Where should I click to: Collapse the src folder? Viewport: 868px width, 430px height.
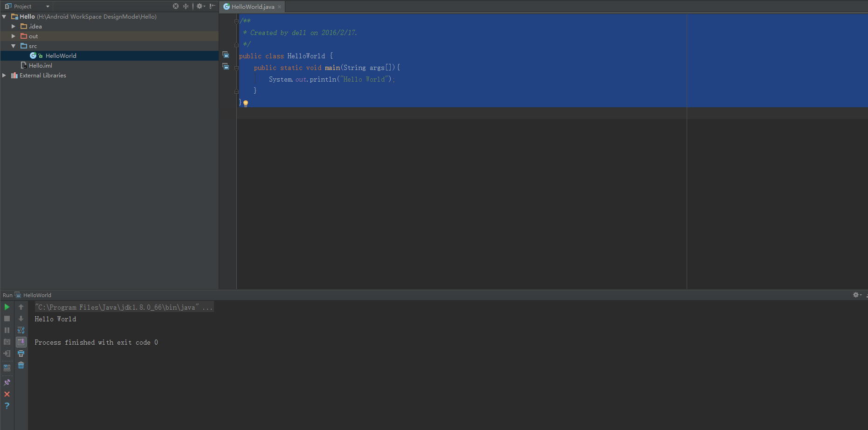14,46
